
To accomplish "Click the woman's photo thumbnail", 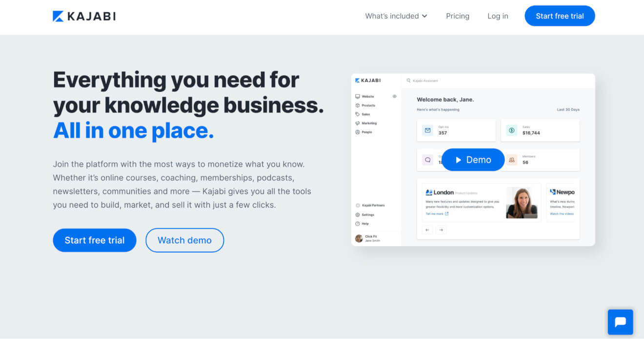I will 522,203.
